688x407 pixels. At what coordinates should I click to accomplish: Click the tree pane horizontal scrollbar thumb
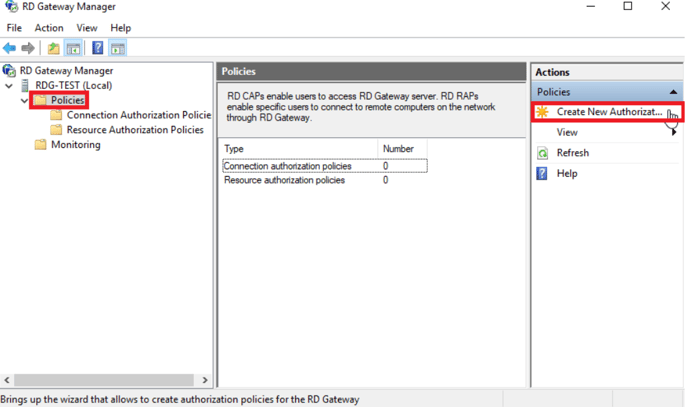[x=104, y=380]
